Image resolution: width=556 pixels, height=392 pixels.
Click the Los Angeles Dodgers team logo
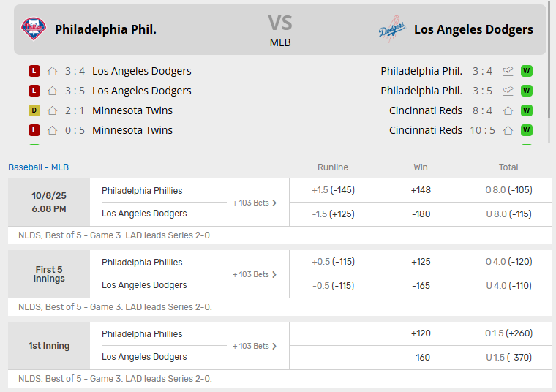[x=392, y=29]
